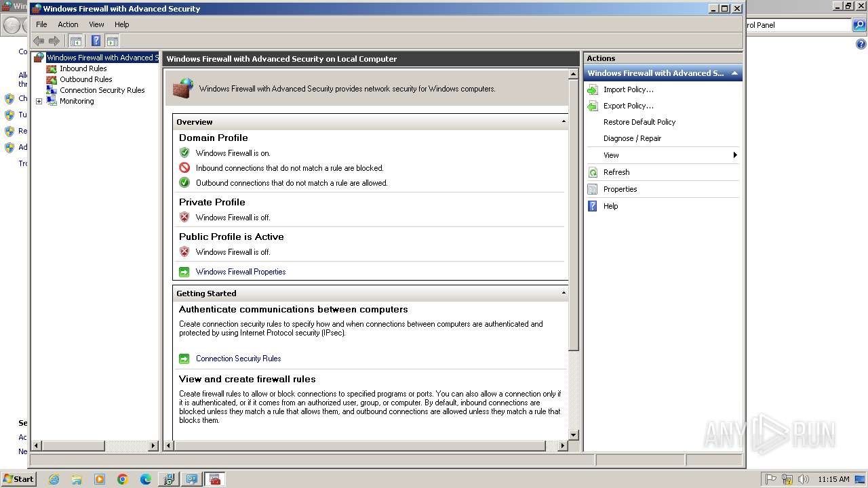Open Internet Explorer from the taskbar
This screenshot has height=488, width=868.
point(54,479)
